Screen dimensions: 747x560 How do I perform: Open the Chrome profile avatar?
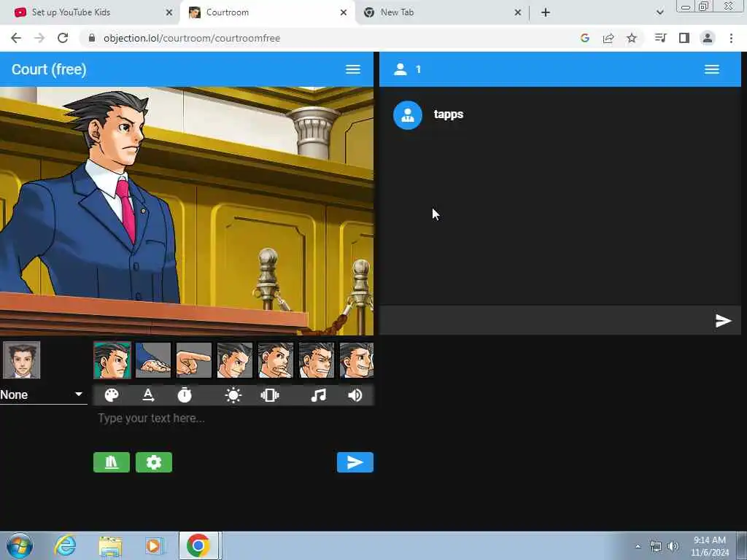708,38
